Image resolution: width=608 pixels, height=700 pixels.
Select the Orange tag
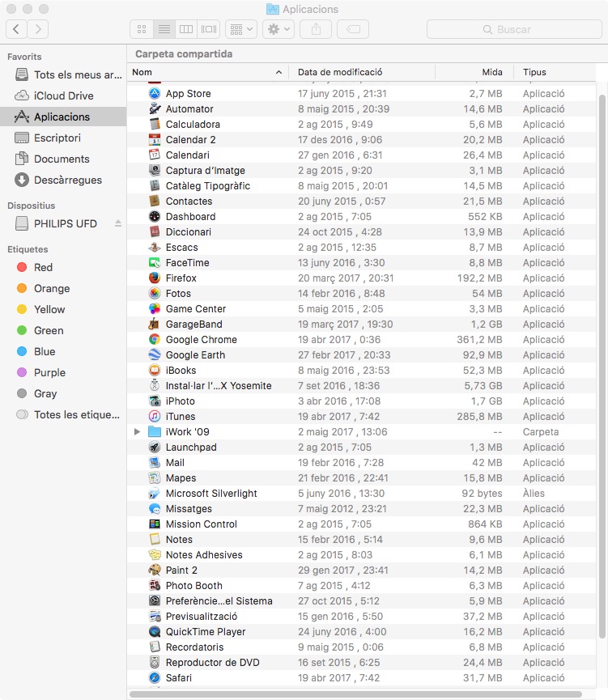click(x=63, y=288)
